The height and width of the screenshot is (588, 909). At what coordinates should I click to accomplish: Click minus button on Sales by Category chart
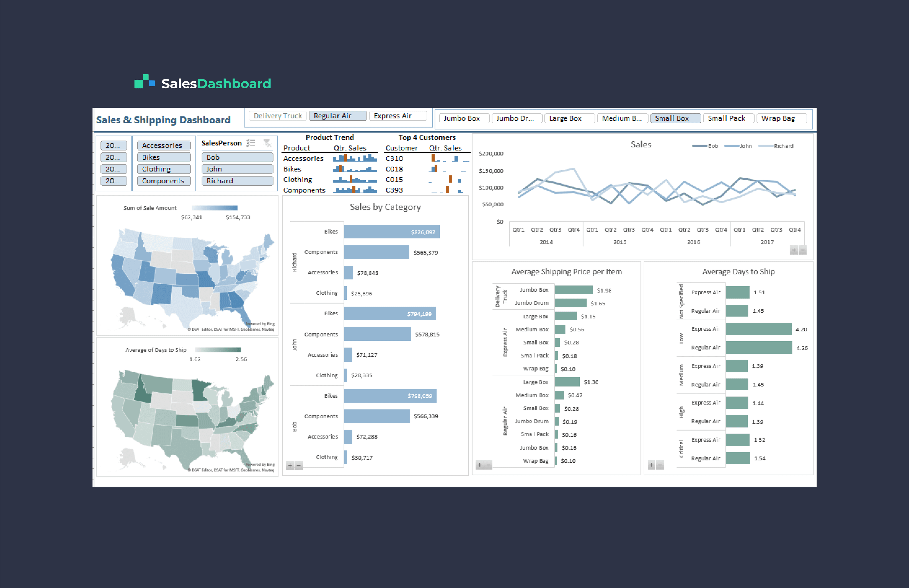point(299,465)
